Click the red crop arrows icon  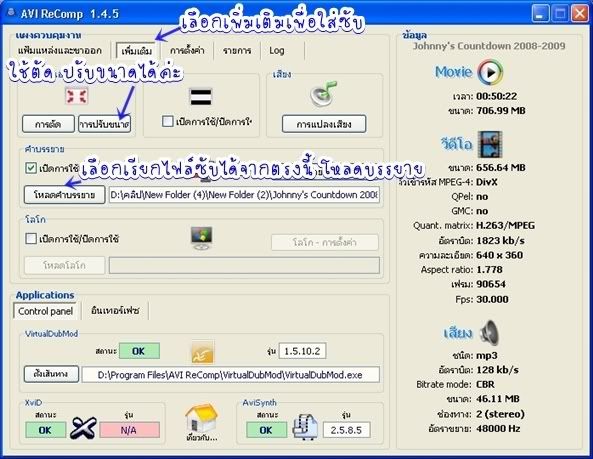pos(76,96)
